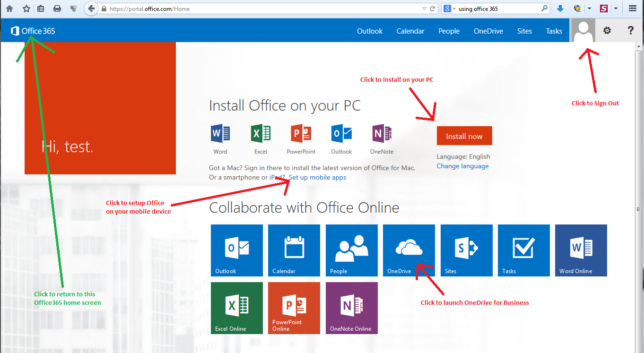
Task: Click the 'Collaborate with Office Online' heading
Action: click(304, 207)
